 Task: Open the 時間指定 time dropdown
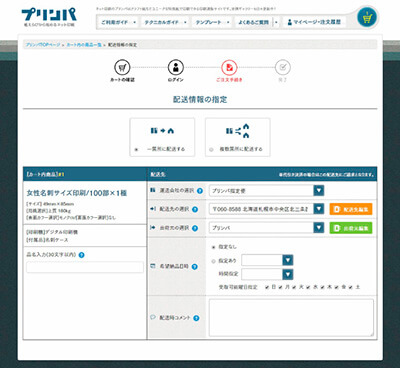(267, 274)
